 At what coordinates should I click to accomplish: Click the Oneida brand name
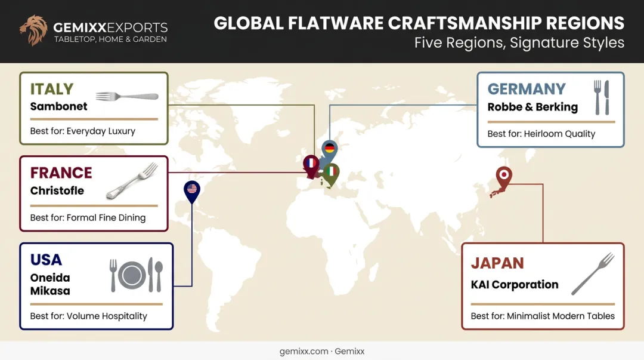click(x=50, y=278)
